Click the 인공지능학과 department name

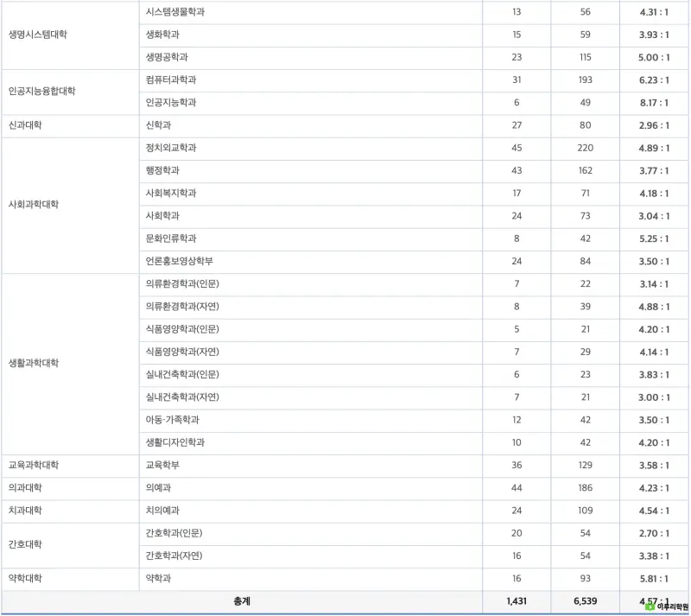point(171,102)
